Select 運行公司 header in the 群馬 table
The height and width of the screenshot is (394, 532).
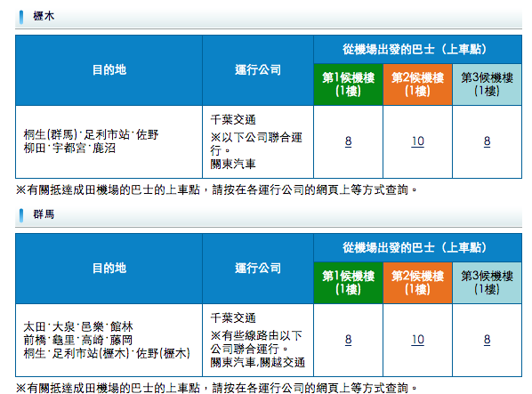[258, 269]
